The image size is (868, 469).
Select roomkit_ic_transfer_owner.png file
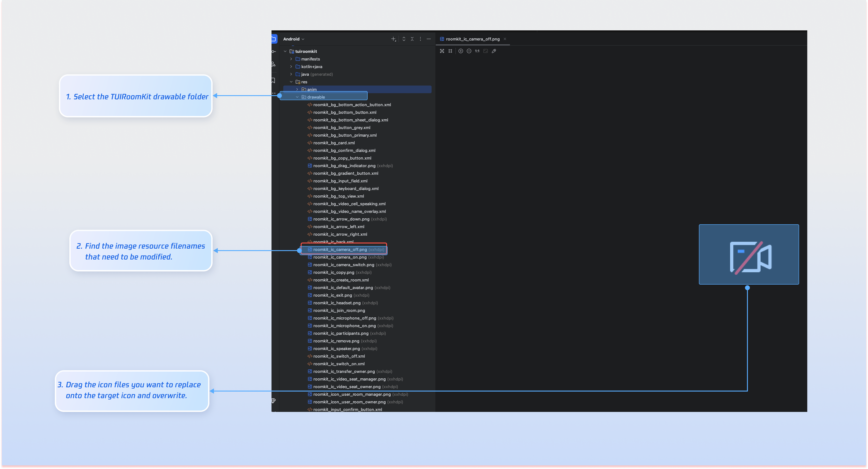350,371
